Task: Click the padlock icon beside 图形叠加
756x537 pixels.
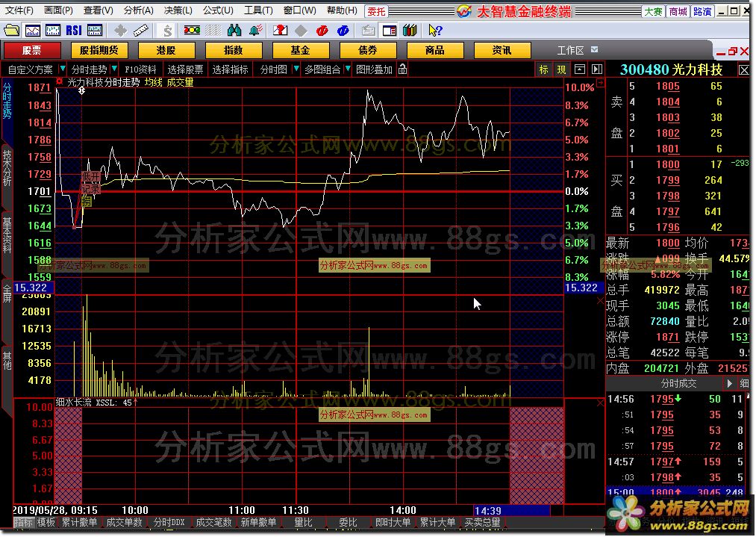Action: click(403, 69)
